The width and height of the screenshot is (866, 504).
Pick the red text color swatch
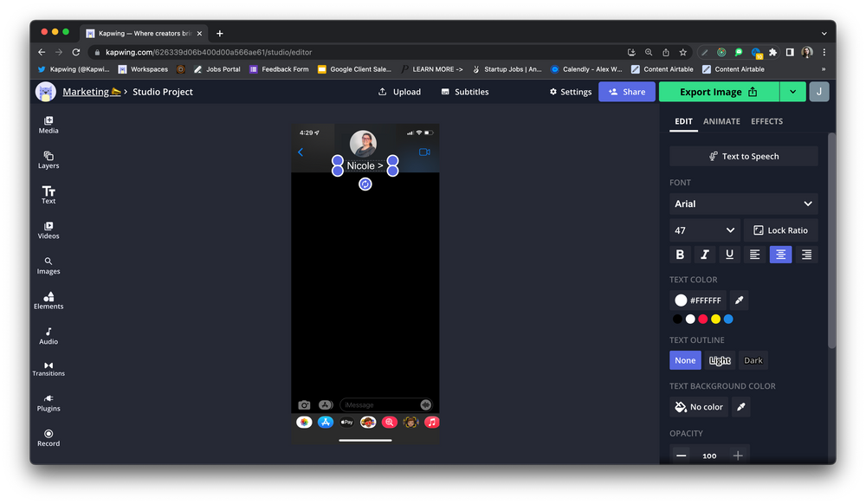click(703, 320)
